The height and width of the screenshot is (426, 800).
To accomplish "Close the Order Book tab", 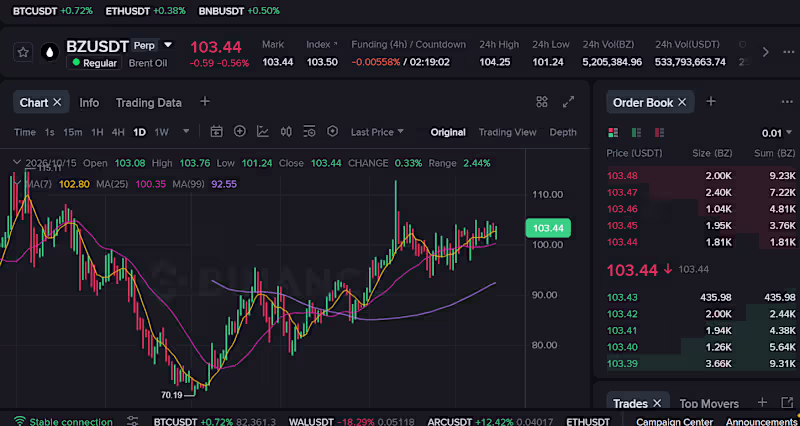I will (x=682, y=103).
